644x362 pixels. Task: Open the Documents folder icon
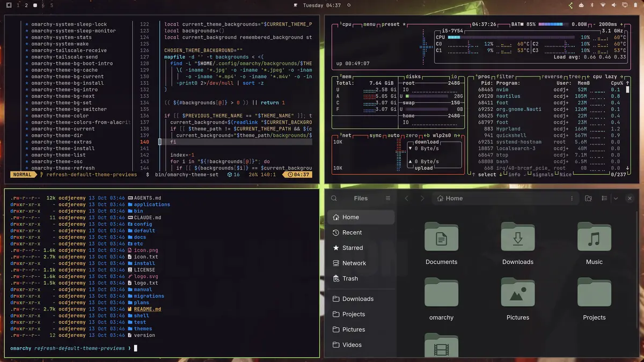441,237
